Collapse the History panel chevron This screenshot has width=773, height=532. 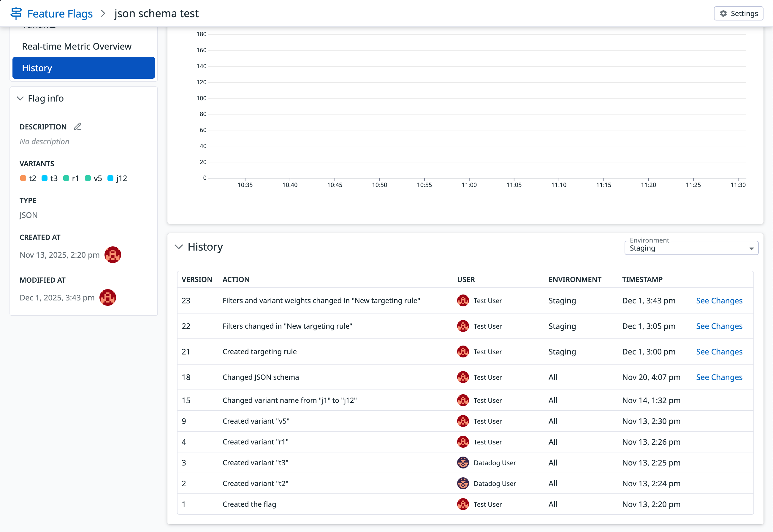coord(179,247)
